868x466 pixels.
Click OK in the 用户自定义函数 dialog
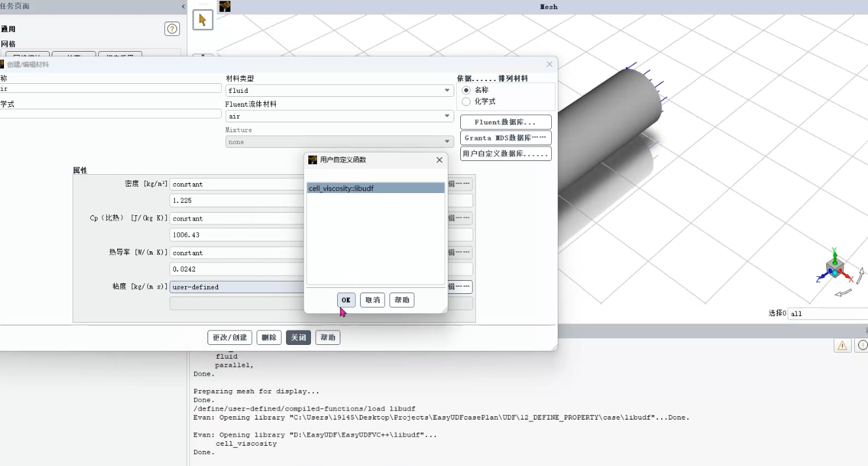(x=346, y=300)
